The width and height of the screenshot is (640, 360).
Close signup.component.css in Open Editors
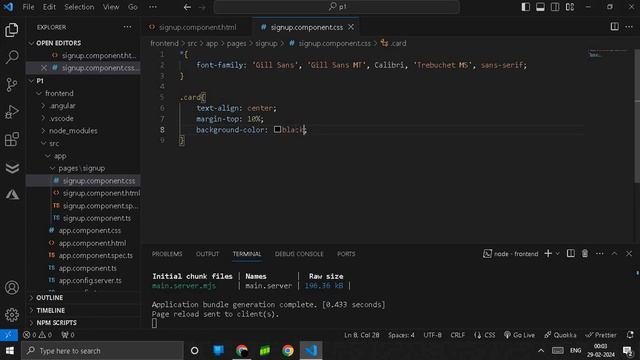[x=44, y=68]
